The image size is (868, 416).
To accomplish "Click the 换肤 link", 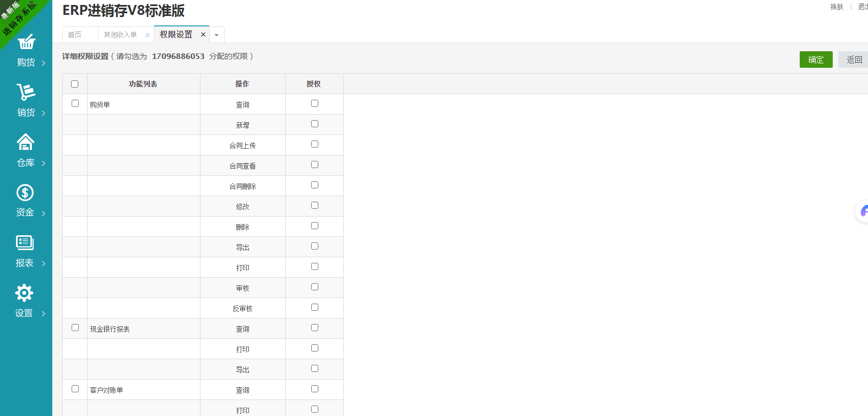I will click(837, 7).
